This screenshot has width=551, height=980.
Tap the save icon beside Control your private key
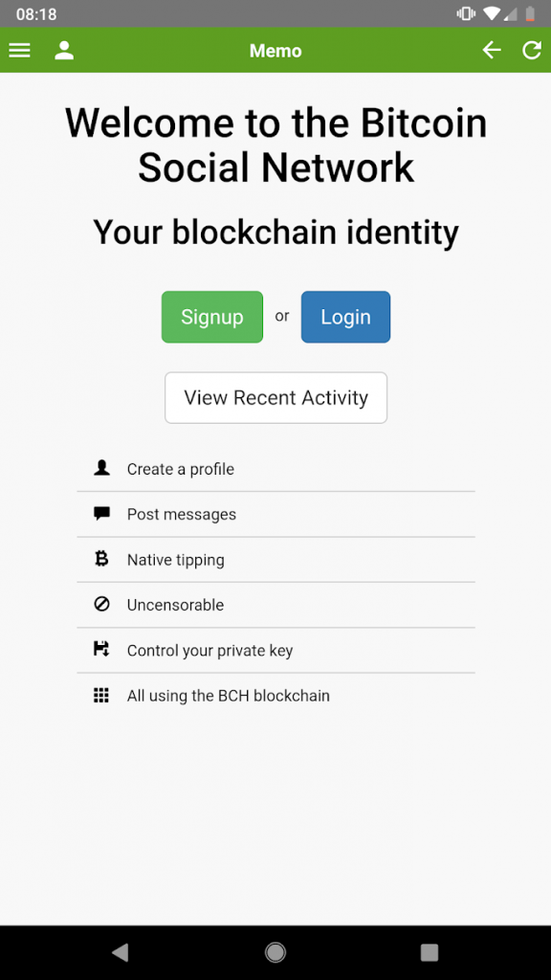click(x=101, y=649)
